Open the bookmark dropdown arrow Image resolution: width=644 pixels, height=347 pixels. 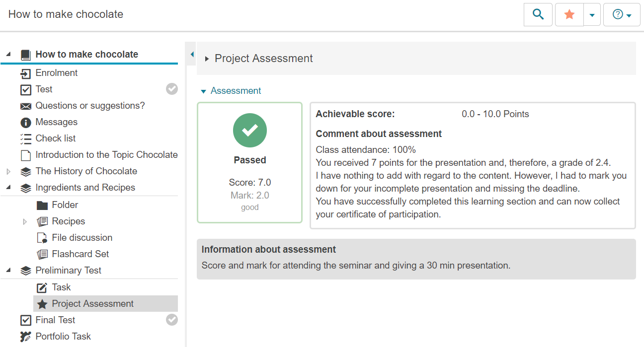[x=592, y=15]
